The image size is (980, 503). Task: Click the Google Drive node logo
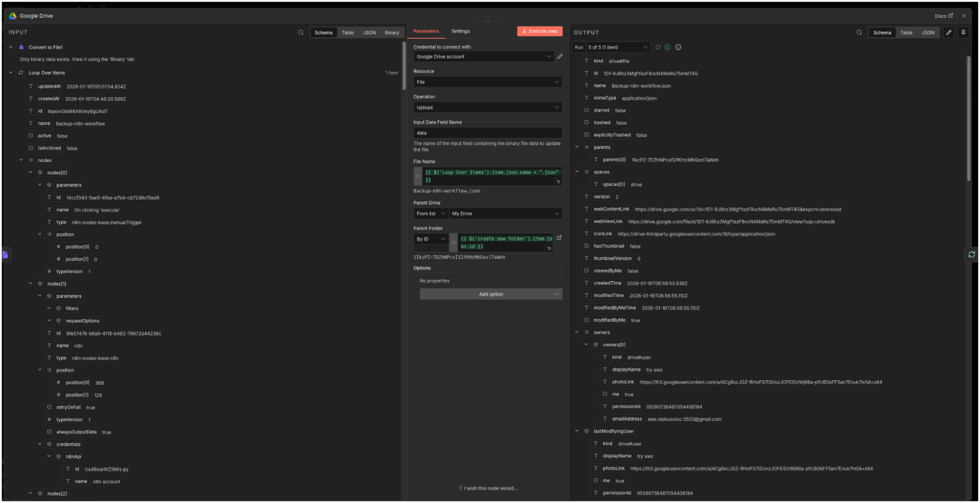point(13,16)
